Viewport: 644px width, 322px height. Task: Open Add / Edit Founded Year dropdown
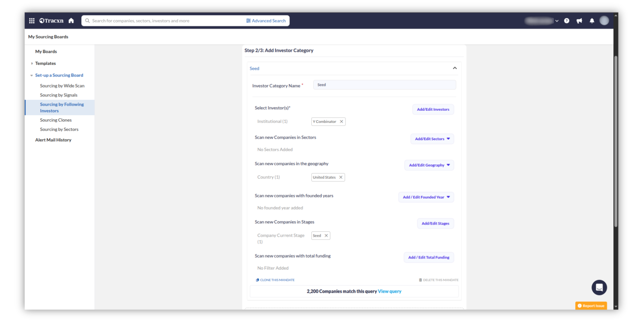click(426, 197)
